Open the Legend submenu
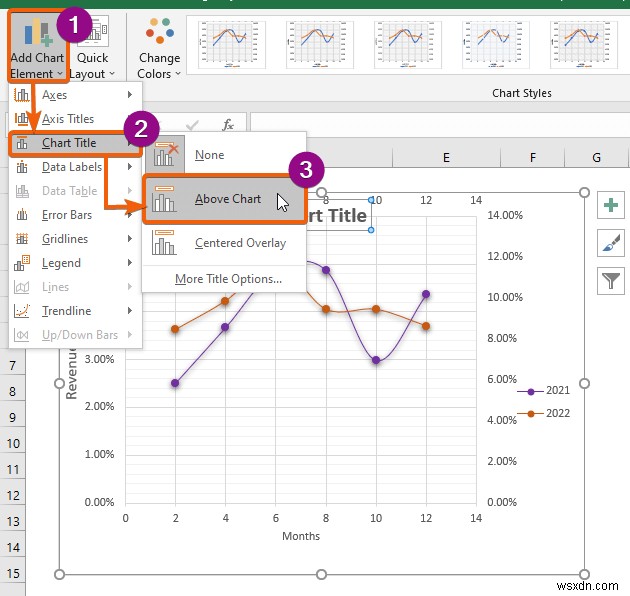630x596 pixels. pos(75,263)
